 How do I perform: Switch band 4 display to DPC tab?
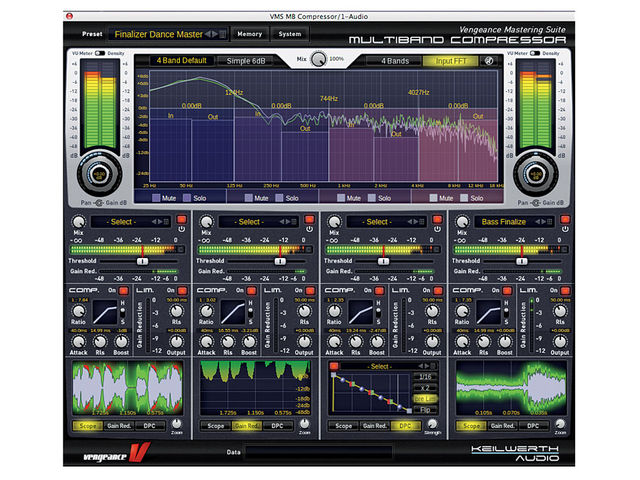(x=533, y=426)
